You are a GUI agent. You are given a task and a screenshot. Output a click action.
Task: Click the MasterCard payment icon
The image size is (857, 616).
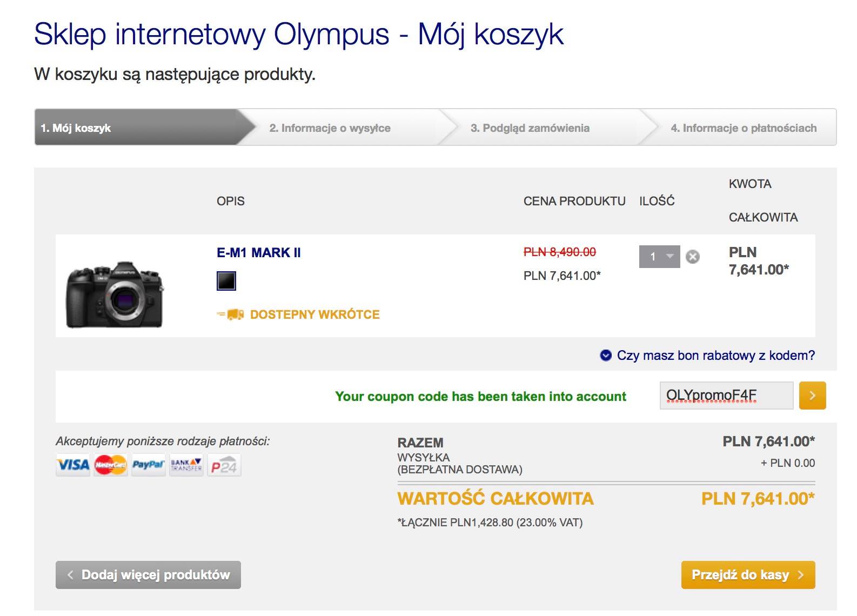pyautogui.click(x=110, y=465)
